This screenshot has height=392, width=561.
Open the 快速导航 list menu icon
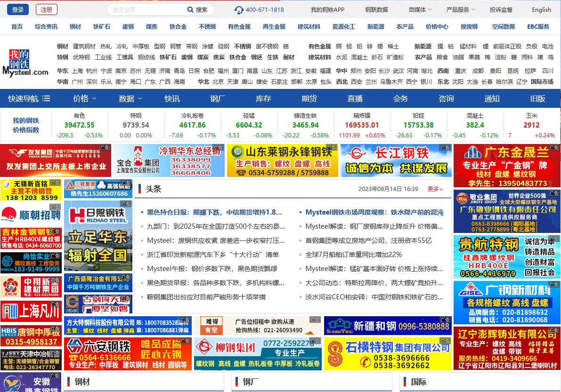pos(46,98)
